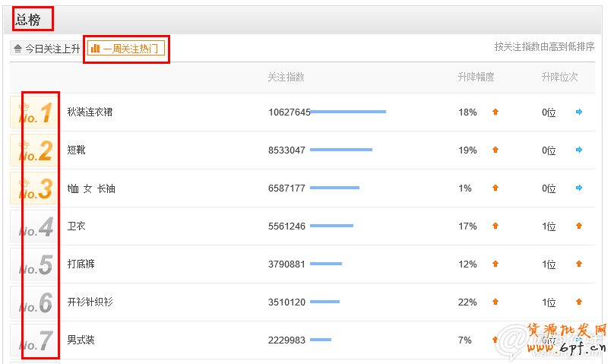Click the No.2 rank badge
This screenshot has height=364, width=614.
(x=36, y=150)
